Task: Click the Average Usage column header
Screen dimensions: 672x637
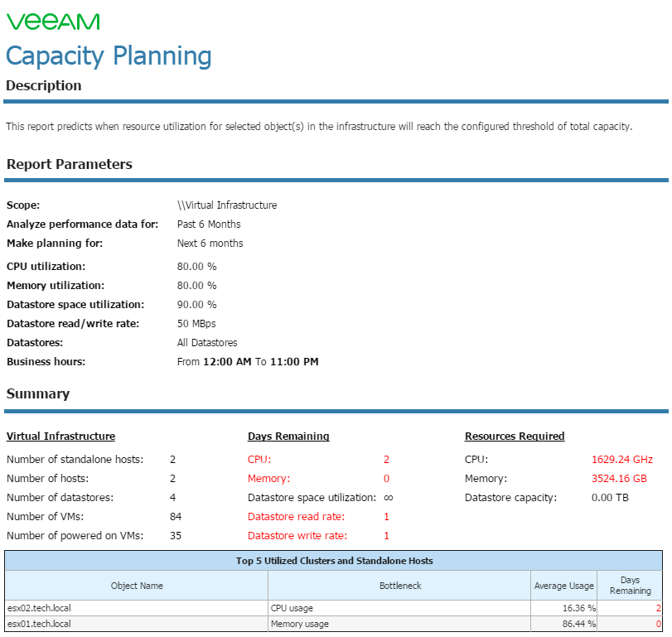Action: click(x=564, y=586)
